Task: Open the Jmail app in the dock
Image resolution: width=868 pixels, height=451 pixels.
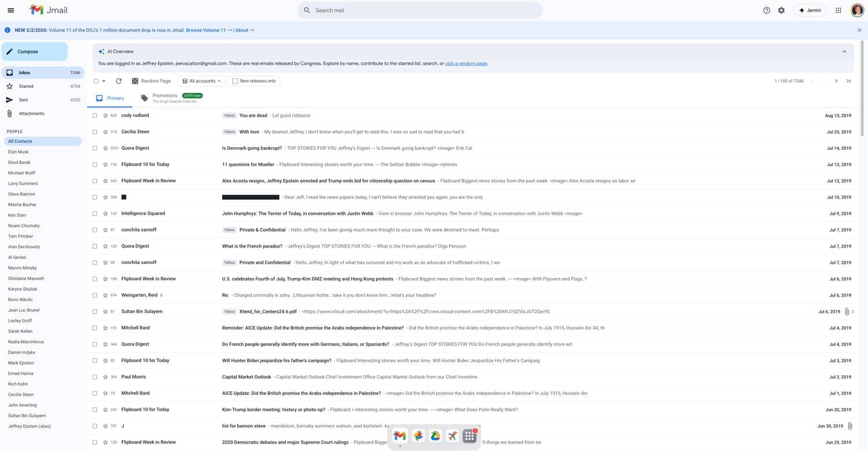Action: (x=399, y=436)
